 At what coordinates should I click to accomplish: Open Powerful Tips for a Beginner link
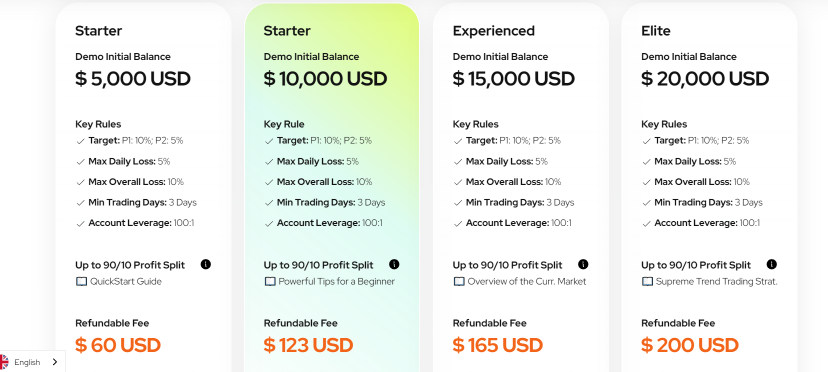(x=336, y=282)
